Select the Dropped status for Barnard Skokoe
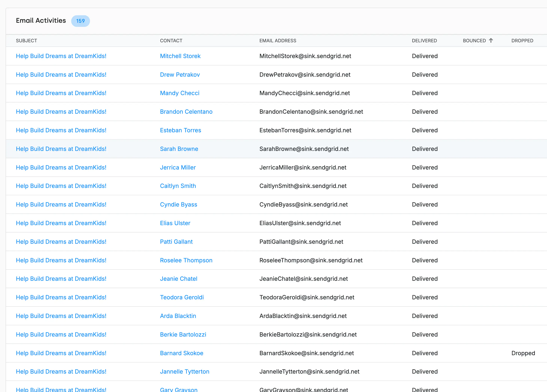Image resolution: width=547 pixels, height=392 pixels. (x=523, y=353)
